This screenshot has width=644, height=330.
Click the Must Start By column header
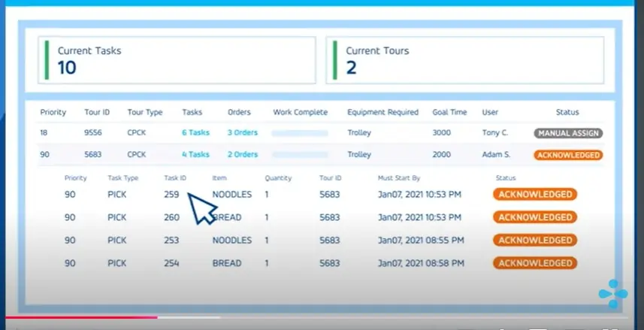coord(399,178)
